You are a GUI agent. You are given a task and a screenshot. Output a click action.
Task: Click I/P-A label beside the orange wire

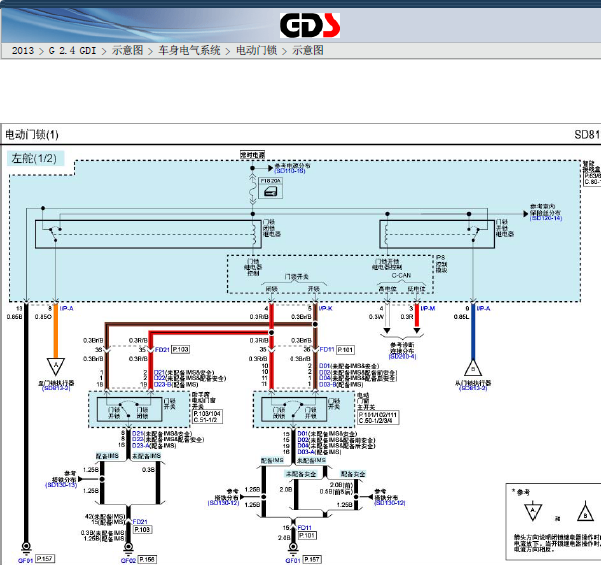[66, 308]
